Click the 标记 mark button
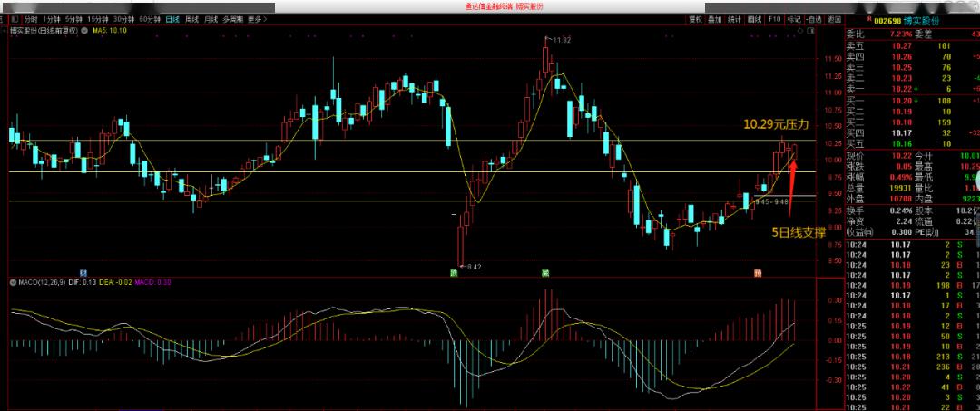 coord(794,19)
